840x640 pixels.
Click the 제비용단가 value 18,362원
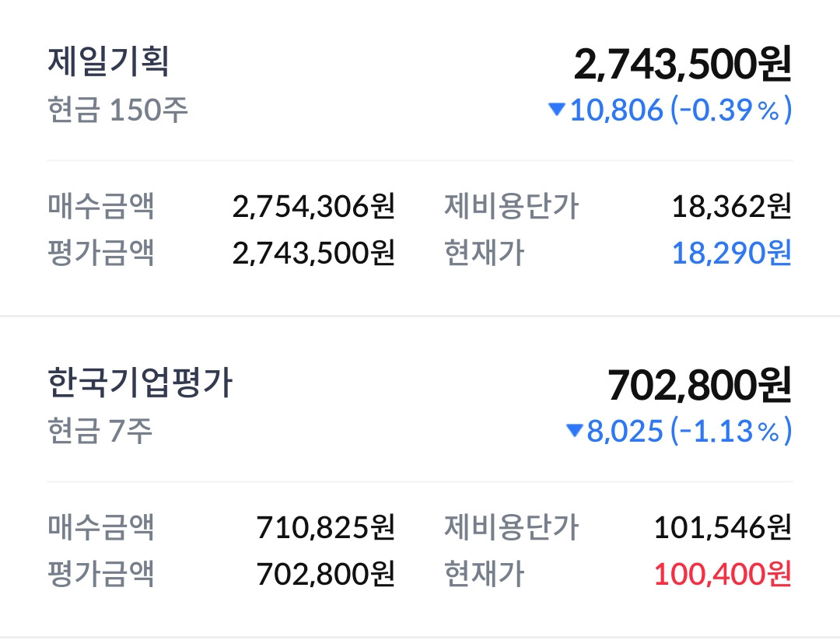click(731, 206)
